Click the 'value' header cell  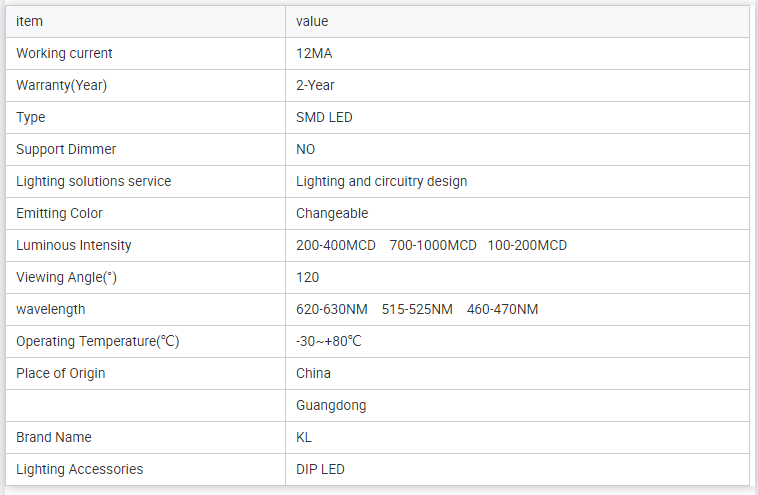click(x=312, y=21)
